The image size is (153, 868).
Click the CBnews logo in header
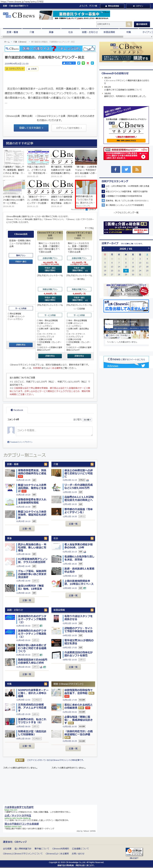click(19, 15)
